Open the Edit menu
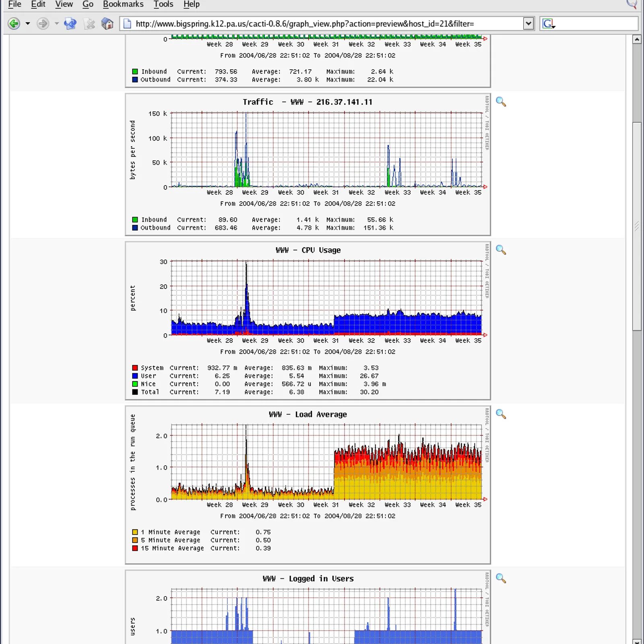The height and width of the screenshot is (644, 644). [38, 4]
